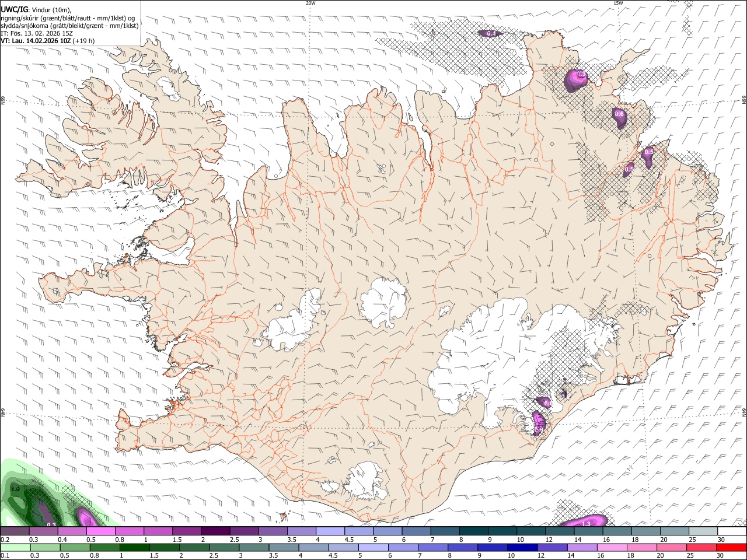The width and height of the screenshot is (747, 560).
Task: Pick upper legend swatch between 0.5 and 0.8
Action: (x=100, y=531)
